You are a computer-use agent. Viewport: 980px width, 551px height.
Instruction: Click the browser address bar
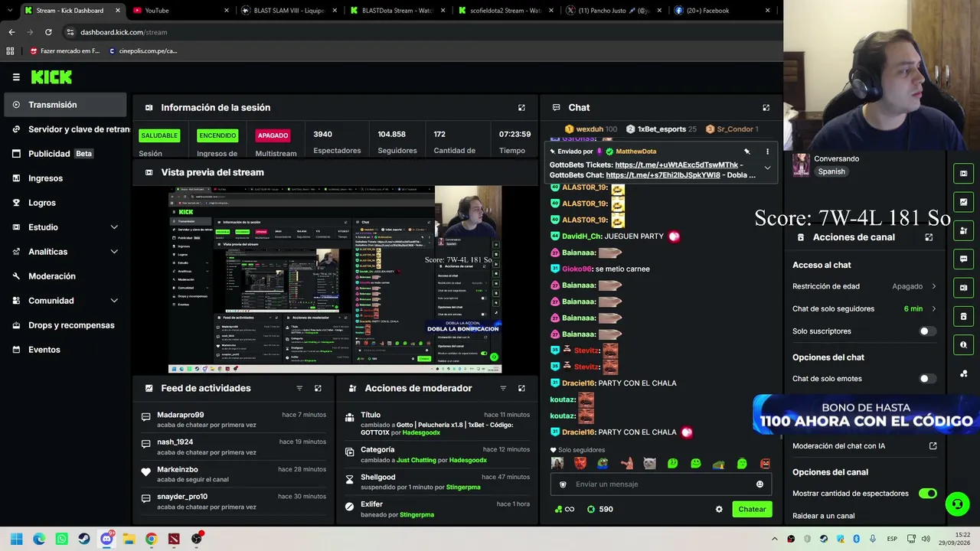(421, 32)
